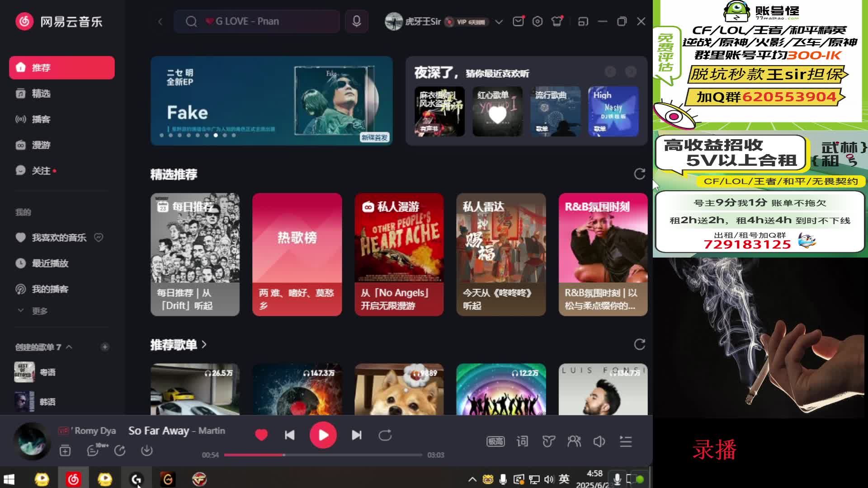Open the Shiba dog playlist thumbnail
The width and height of the screenshot is (868, 488).
click(x=399, y=389)
